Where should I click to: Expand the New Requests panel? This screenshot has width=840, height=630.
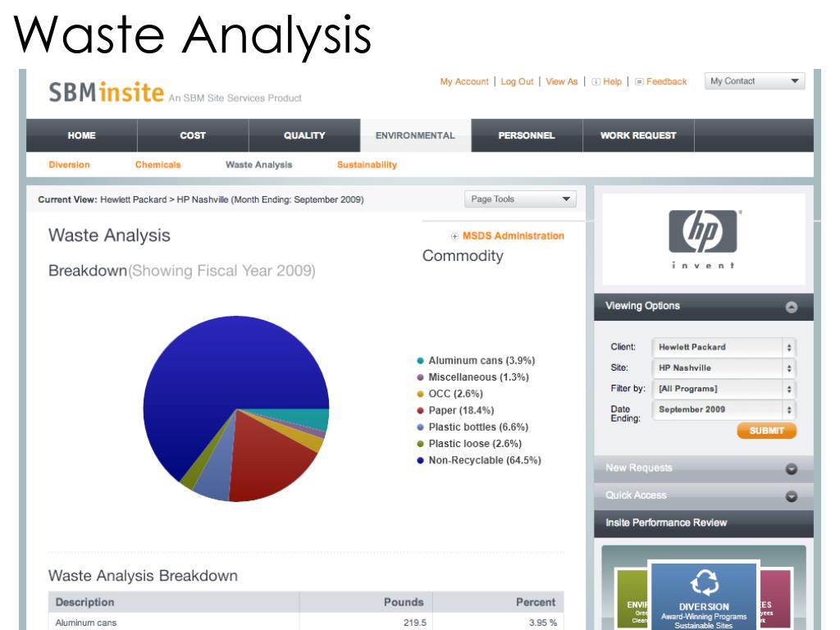point(792,468)
